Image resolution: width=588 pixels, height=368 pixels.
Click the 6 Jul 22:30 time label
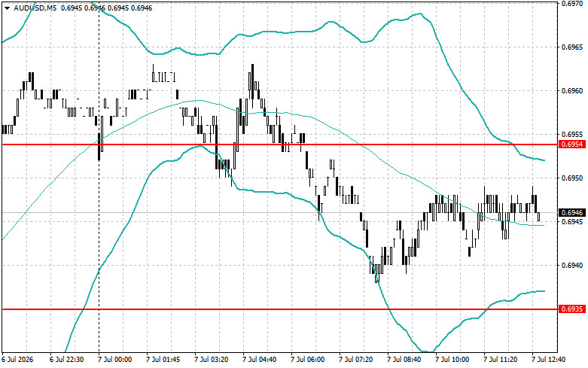tap(67, 360)
